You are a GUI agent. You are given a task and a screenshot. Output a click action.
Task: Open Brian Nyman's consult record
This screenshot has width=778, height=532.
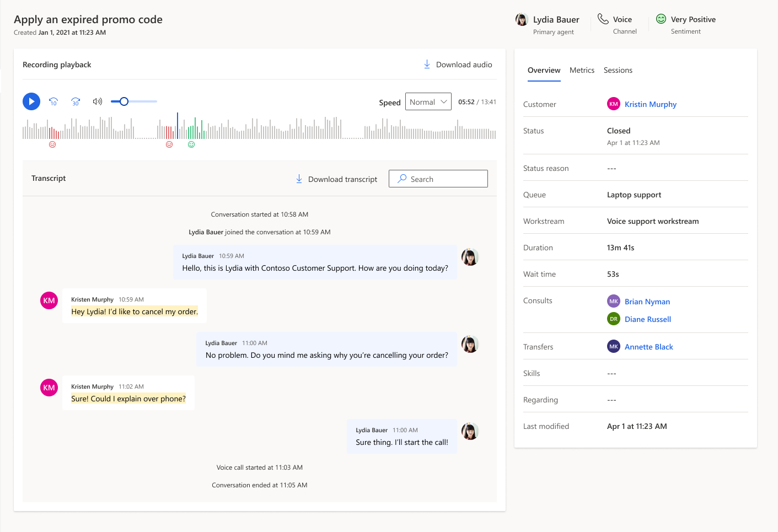[x=647, y=302]
